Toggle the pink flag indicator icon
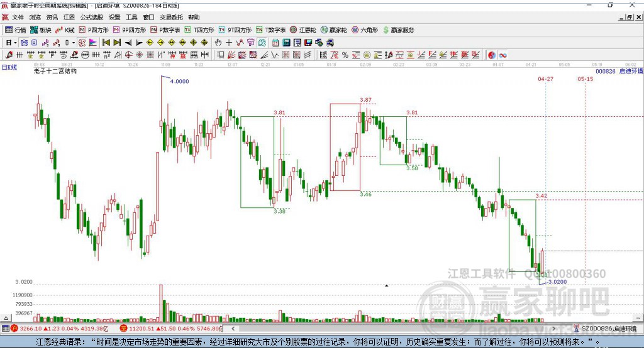Image resolution: width=644 pixels, height=348 pixels. click(93, 43)
